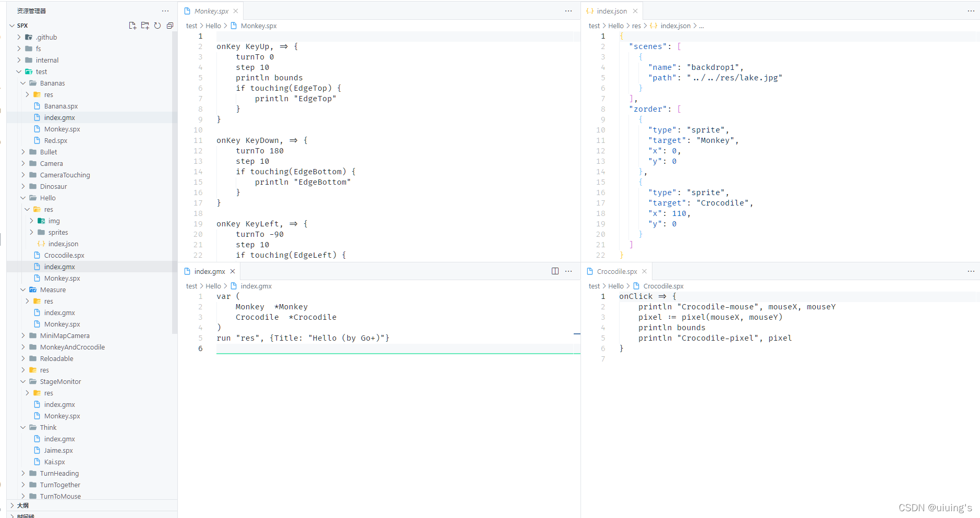The width and height of the screenshot is (980, 518).
Task: Split the index.gmx editor
Action: 555,271
